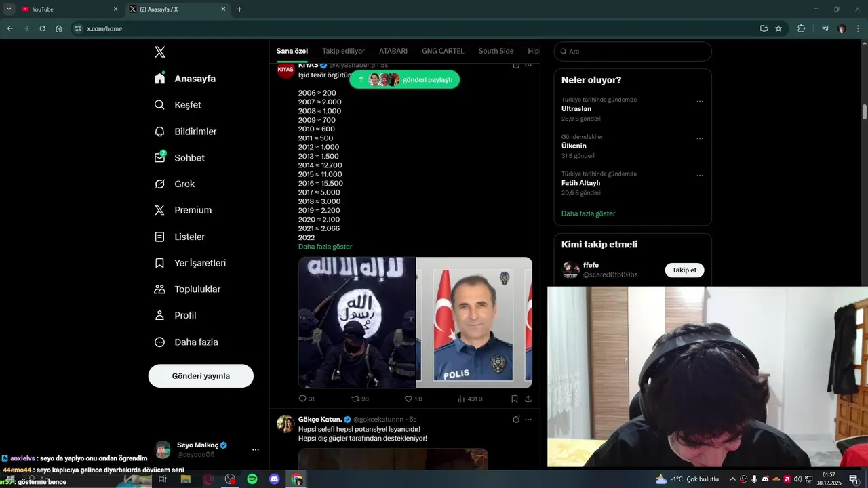Viewport: 868px width, 488px height.
Task: Reload the page
Action: pos(42,28)
